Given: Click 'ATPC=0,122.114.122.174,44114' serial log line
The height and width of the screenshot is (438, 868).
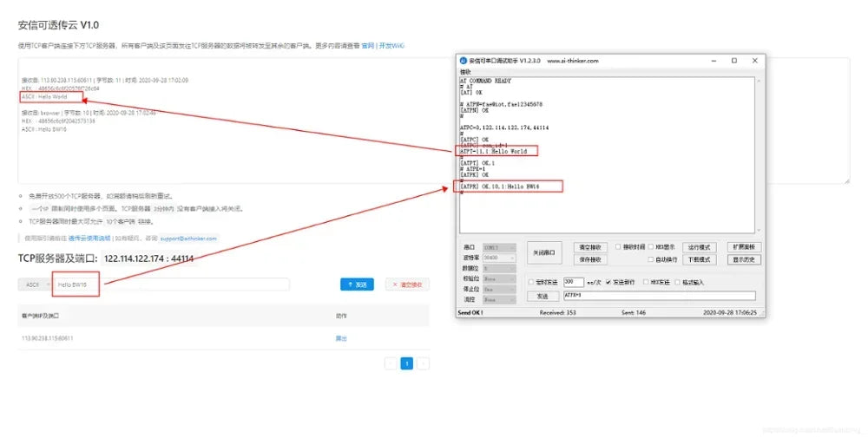Looking at the screenshot, I should pos(504,127).
